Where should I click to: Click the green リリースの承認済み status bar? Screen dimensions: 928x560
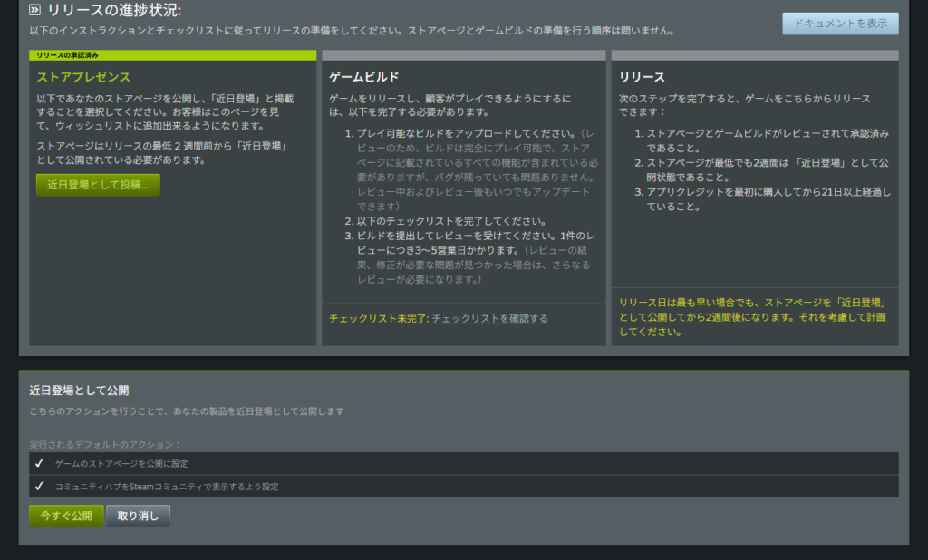(x=173, y=55)
